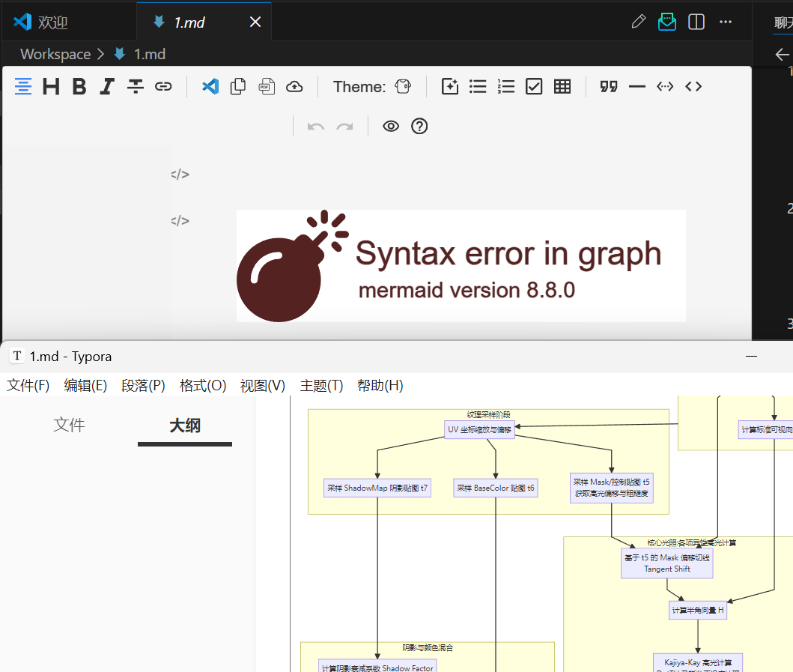This screenshot has height=672, width=793.
Task: Click the sparkle insert block icon
Action: click(449, 87)
